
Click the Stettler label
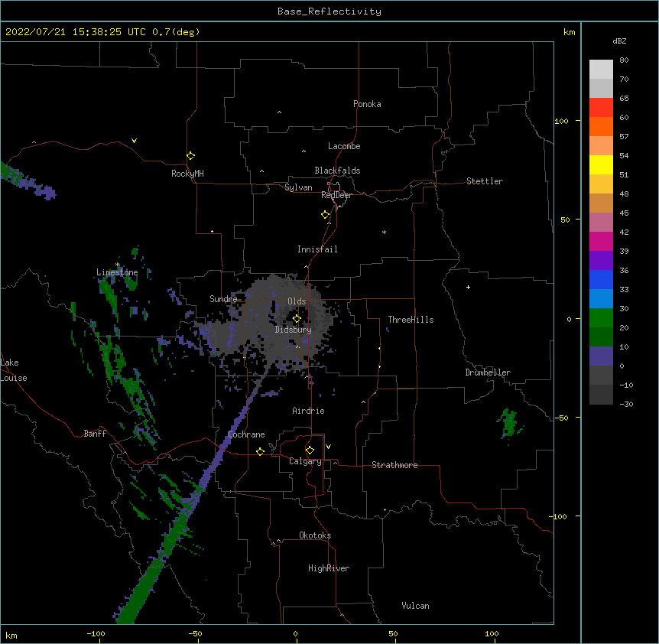point(485,181)
